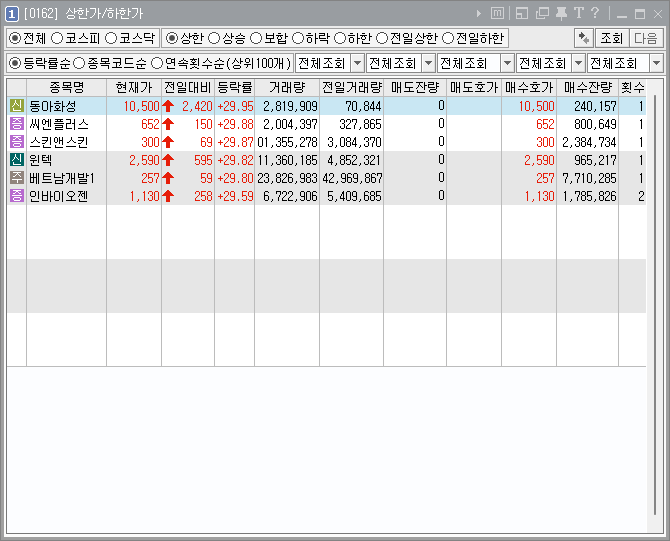Screen dimensions: 670x541
Task: Click the 매도잔량 column header
Action: tap(415, 88)
